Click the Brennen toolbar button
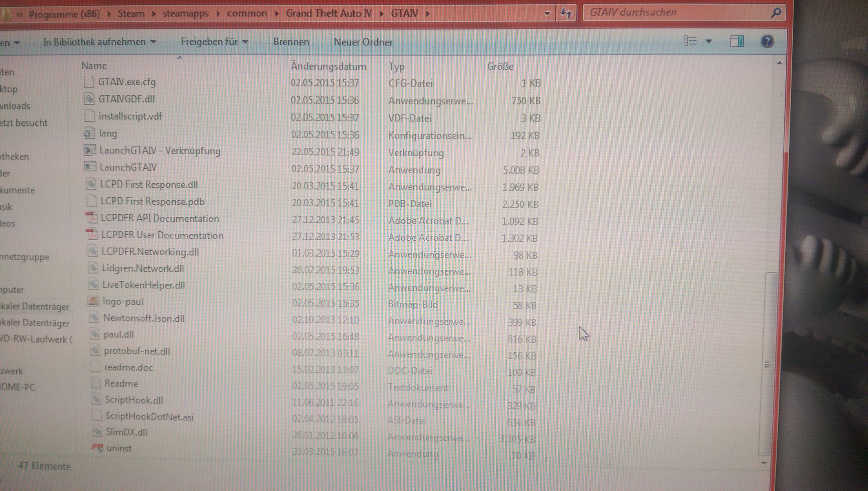Image resolution: width=868 pixels, height=491 pixels. [x=291, y=42]
